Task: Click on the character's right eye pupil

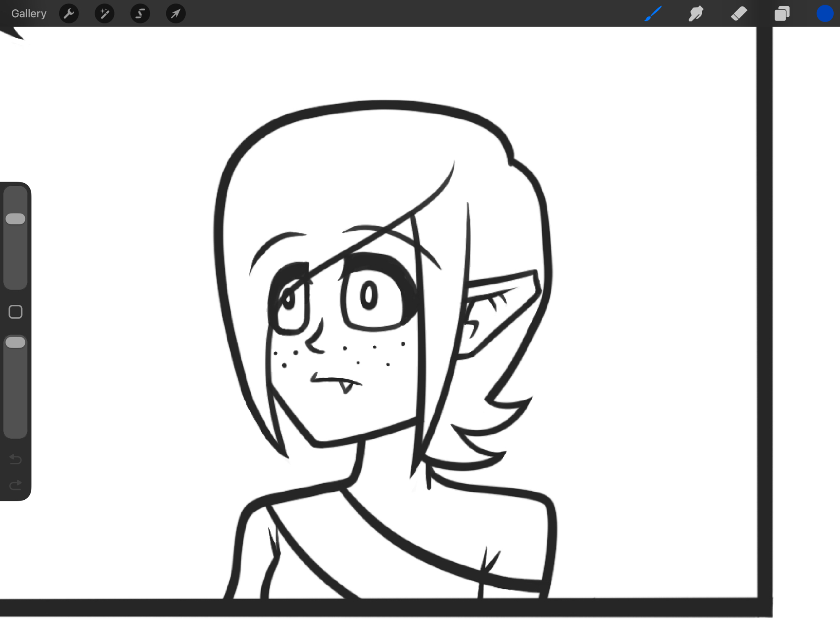Action: [x=369, y=295]
